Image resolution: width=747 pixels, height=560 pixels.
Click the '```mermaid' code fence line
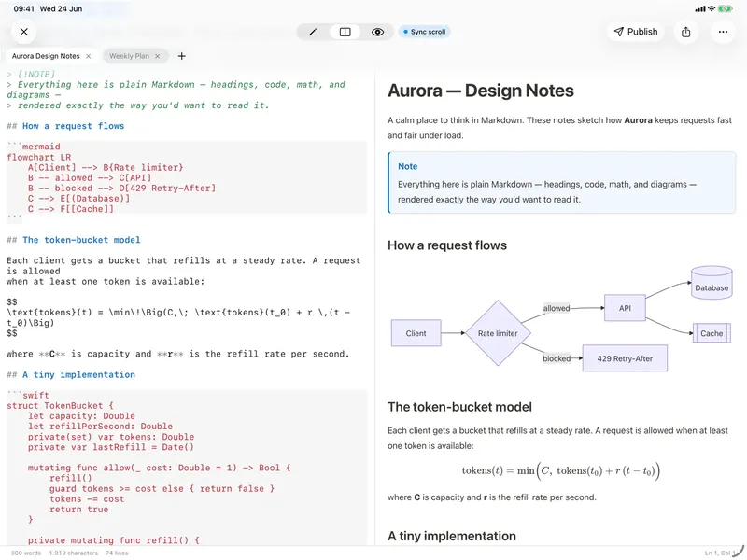click(x=34, y=147)
